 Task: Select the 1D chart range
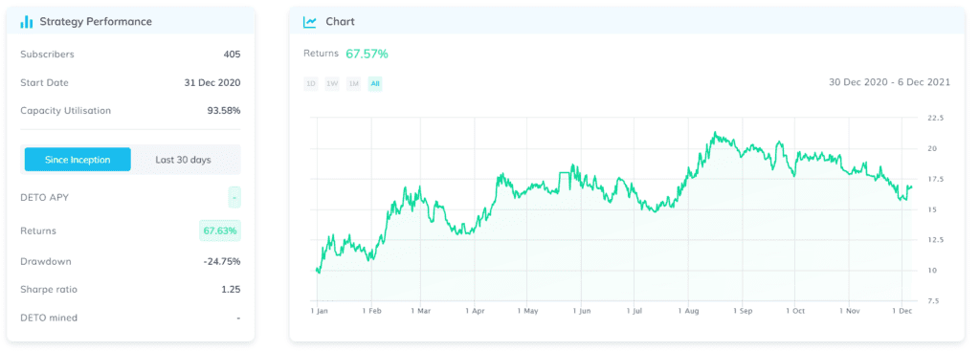click(x=311, y=84)
